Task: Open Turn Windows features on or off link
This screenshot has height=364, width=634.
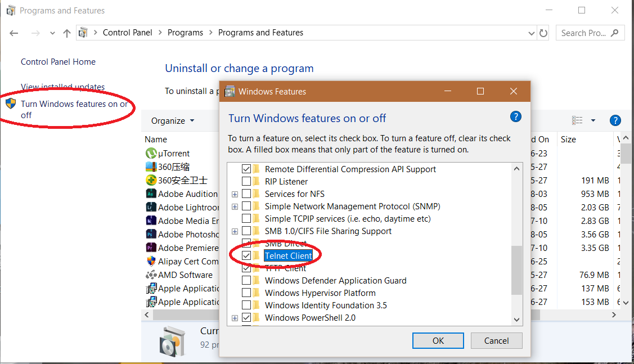Action: [x=74, y=109]
